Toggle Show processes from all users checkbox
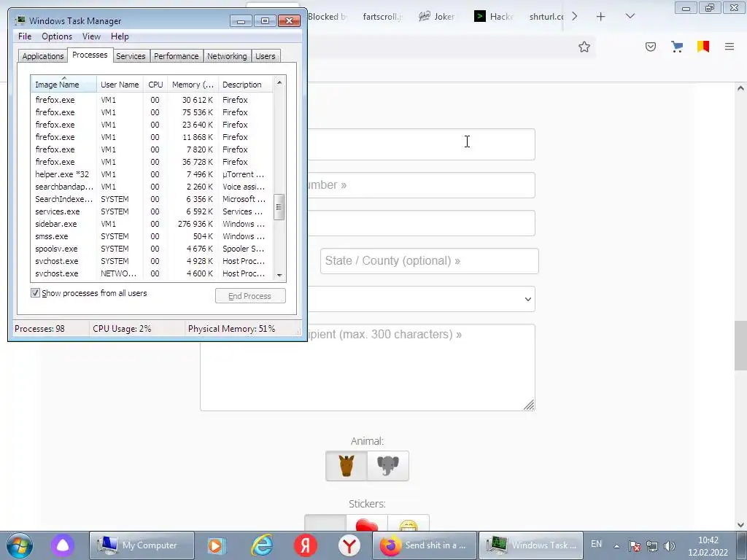This screenshot has width=747, height=560. coord(35,293)
